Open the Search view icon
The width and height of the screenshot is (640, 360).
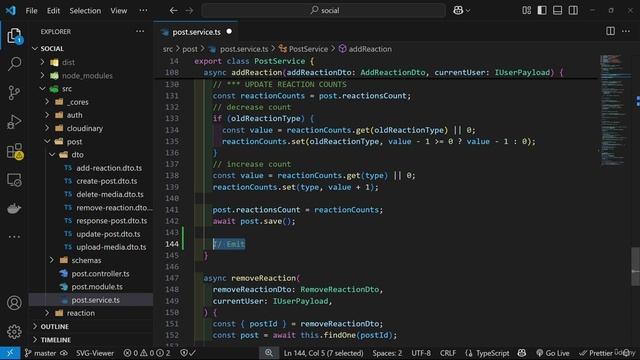pyautogui.click(x=14, y=64)
